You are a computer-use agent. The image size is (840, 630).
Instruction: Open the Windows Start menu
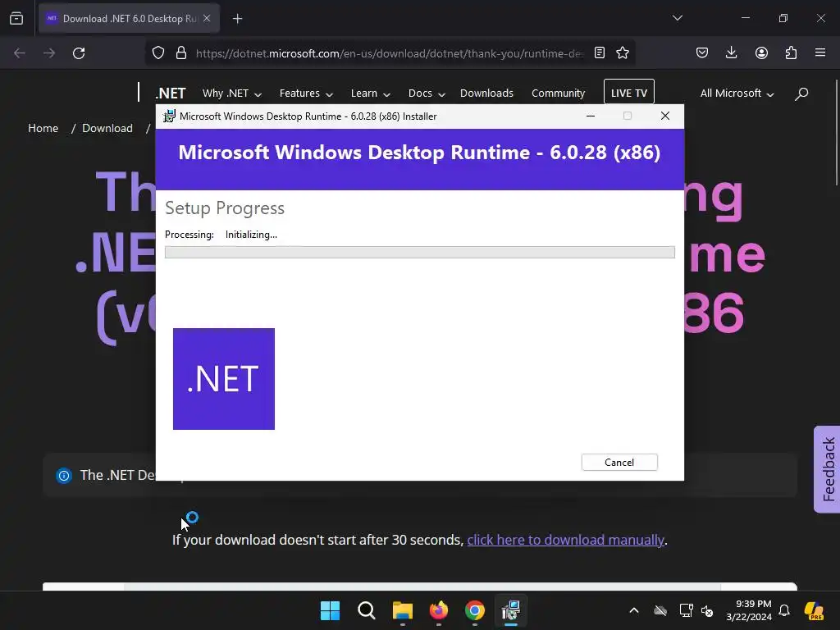point(330,610)
